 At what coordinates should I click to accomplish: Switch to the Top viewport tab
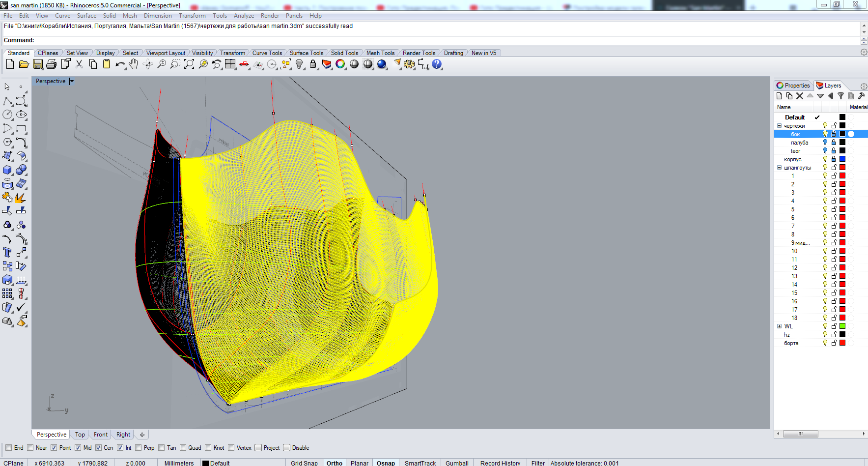80,435
